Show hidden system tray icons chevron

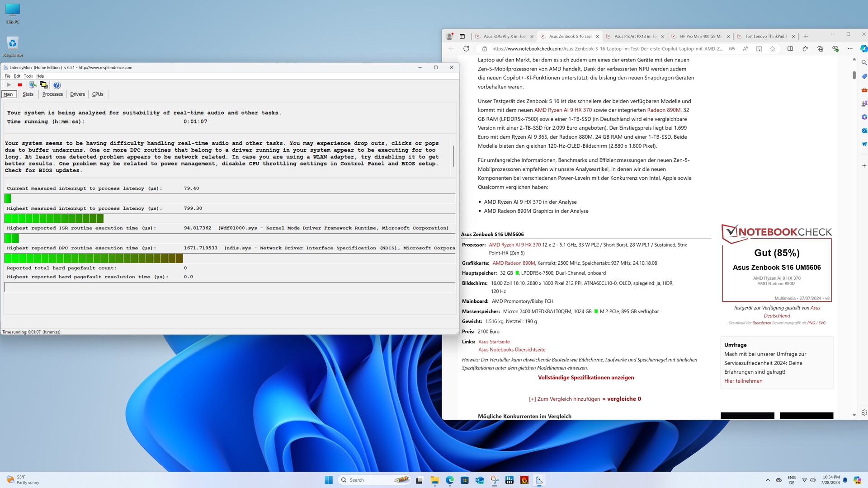coord(768,480)
